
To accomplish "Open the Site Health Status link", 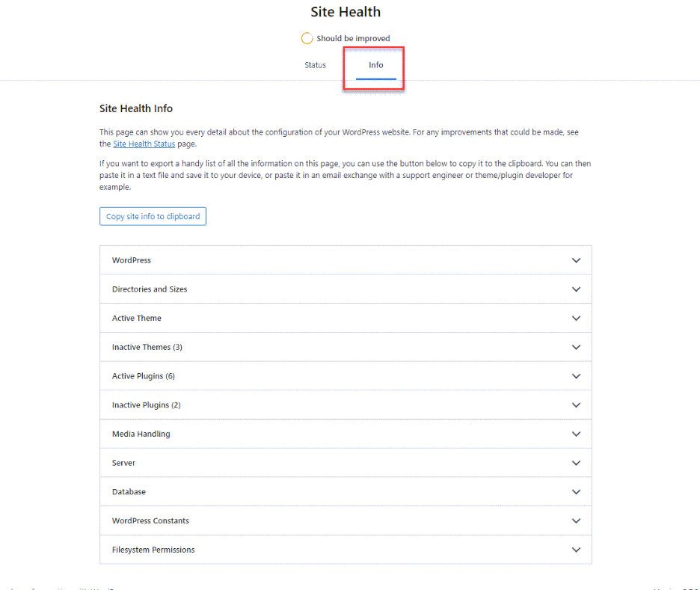I will tap(144, 144).
